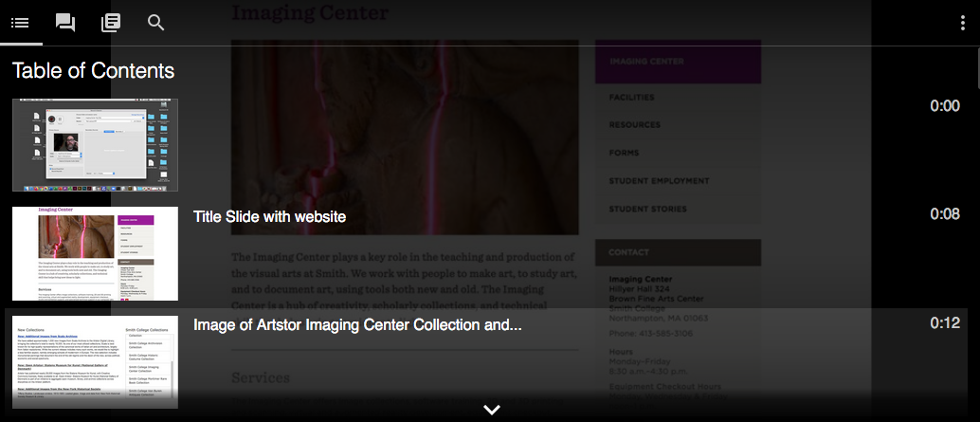Open the Forms sidebar link
Image resolution: width=980 pixels, height=422 pixels.
(624, 154)
